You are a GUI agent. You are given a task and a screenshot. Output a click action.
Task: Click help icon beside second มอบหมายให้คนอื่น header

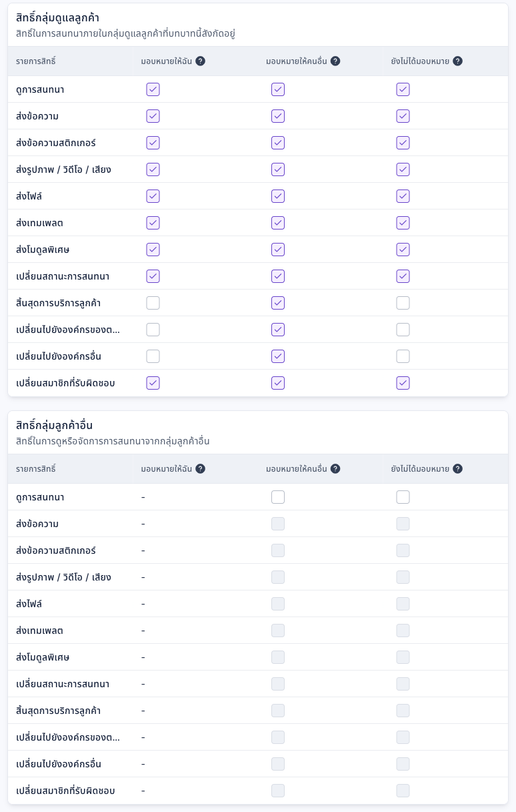click(x=335, y=469)
